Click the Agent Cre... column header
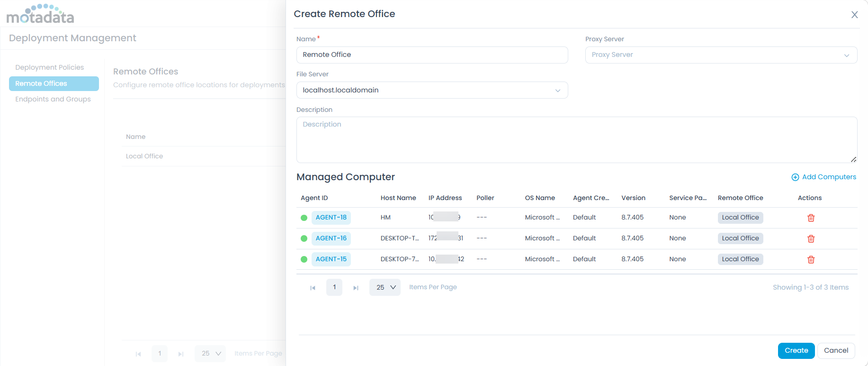The width and height of the screenshot is (868, 366). (591, 198)
